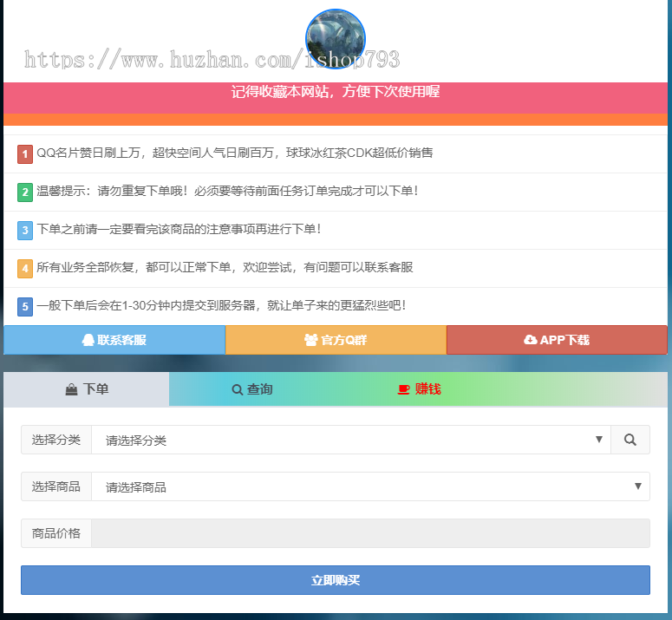Click the light blue number 3 badge
The height and width of the screenshot is (620, 672).
(25, 230)
